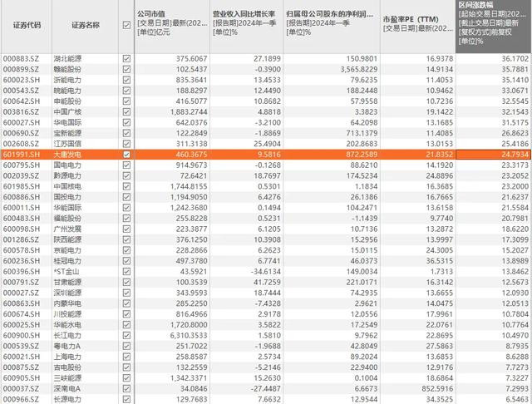532x404 pixels.
Task: Click market value cell 6,310.3533
Action: tap(189, 336)
